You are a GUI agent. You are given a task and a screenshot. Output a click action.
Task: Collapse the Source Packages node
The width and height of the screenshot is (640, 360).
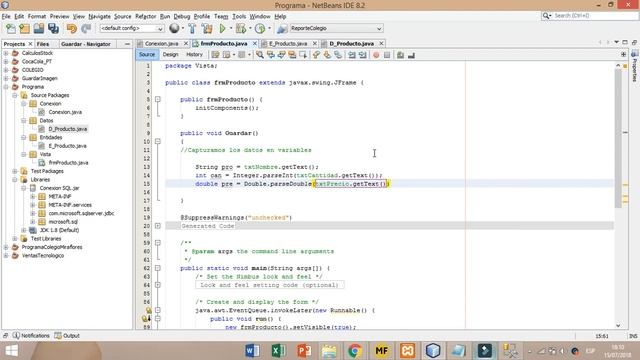(15, 95)
